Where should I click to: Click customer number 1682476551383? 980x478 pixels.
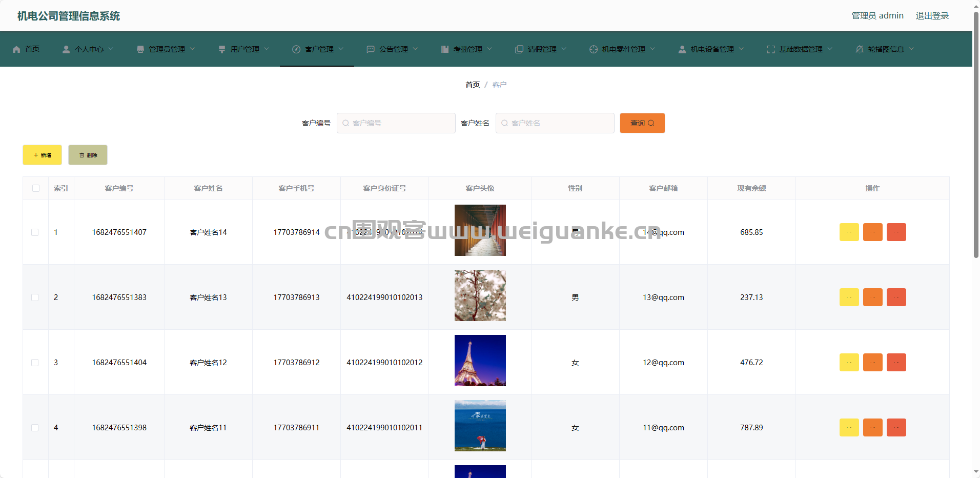(x=119, y=297)
